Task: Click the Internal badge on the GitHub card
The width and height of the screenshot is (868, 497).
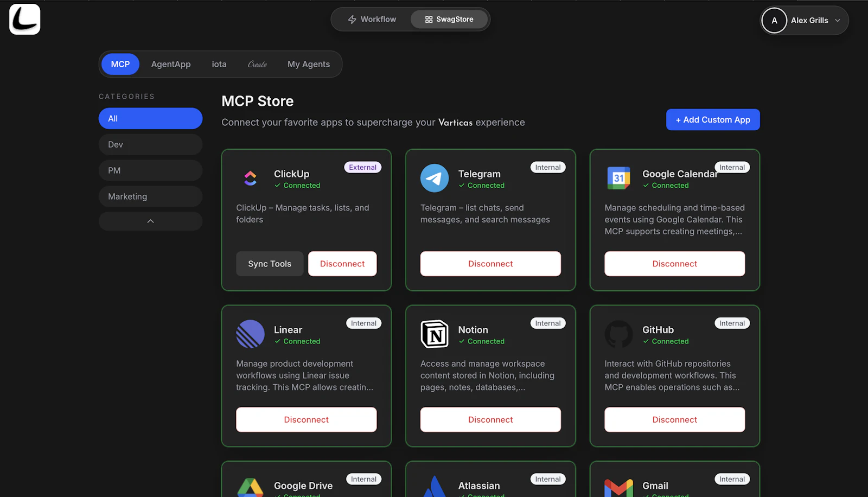Action: pyautogui.click(x=732, y=323)
